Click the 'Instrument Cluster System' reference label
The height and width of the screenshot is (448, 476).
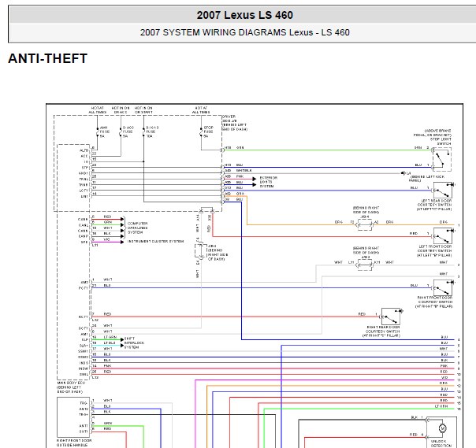155,241
